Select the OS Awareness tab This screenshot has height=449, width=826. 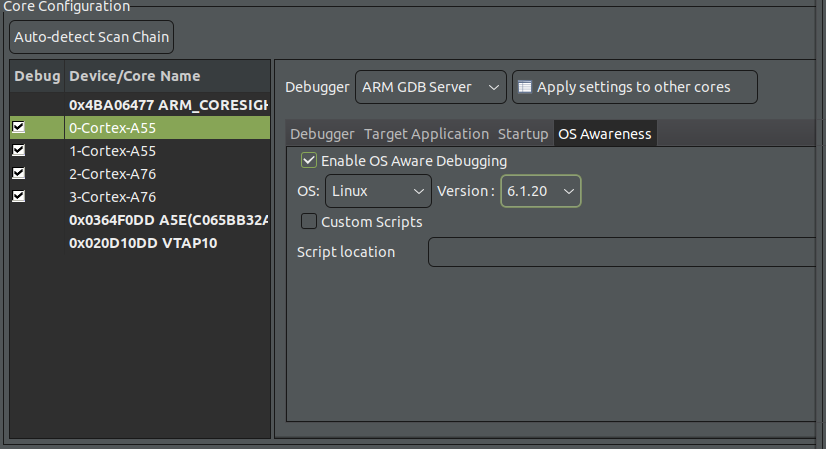point(605,134)
